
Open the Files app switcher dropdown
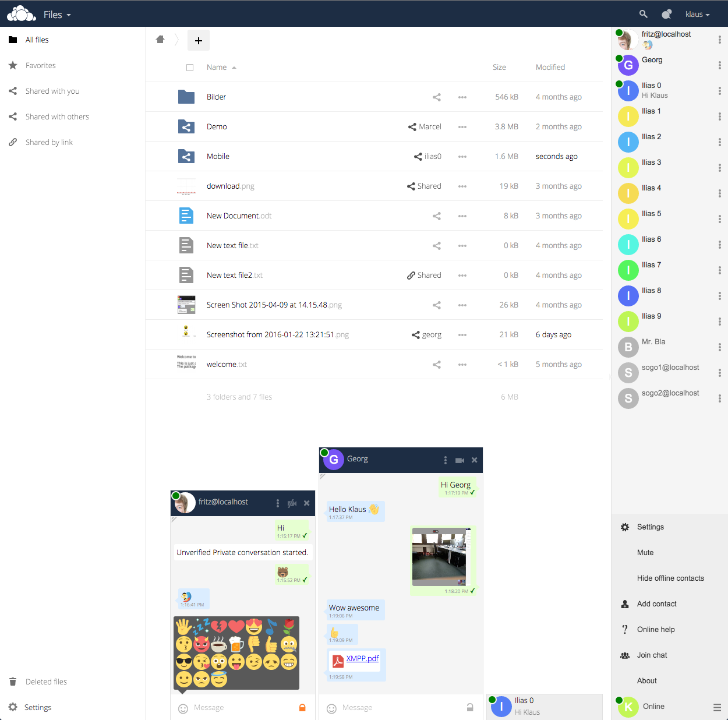coord(56,14)
